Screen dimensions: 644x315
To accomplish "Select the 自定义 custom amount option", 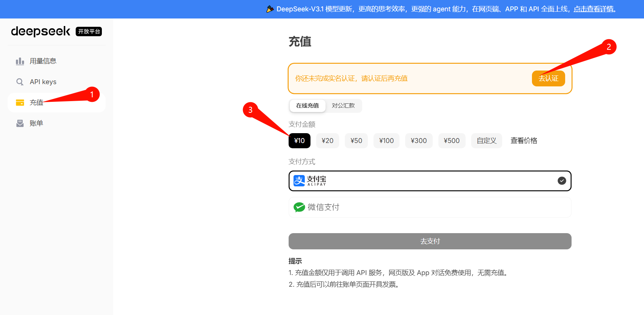I will [487, 141].
